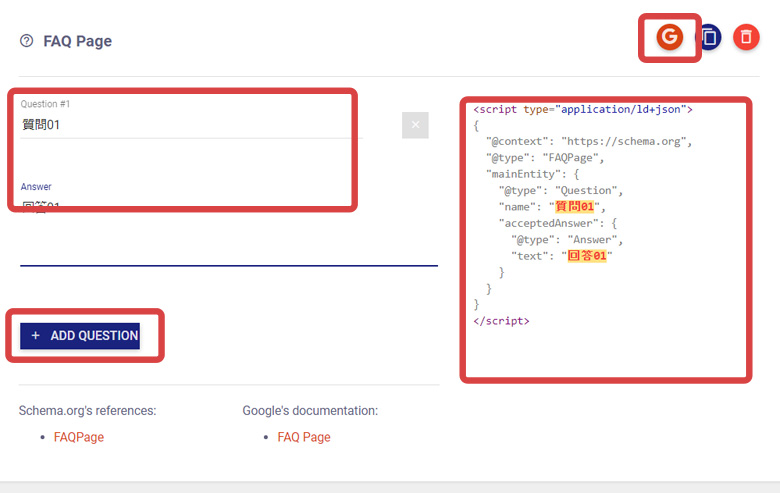The width and height of the screenshot is (780, 493).
Task: Click the closing script tag
Action: (501, 320)
